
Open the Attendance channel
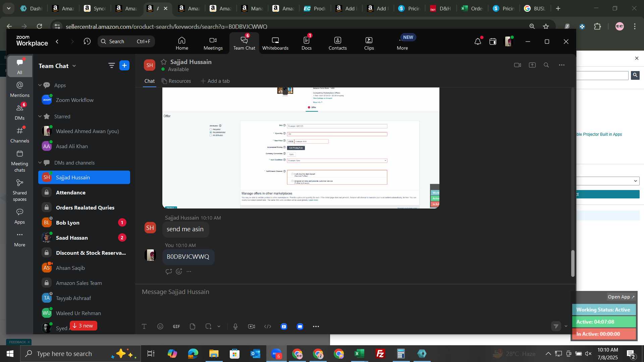pos(84,192)
